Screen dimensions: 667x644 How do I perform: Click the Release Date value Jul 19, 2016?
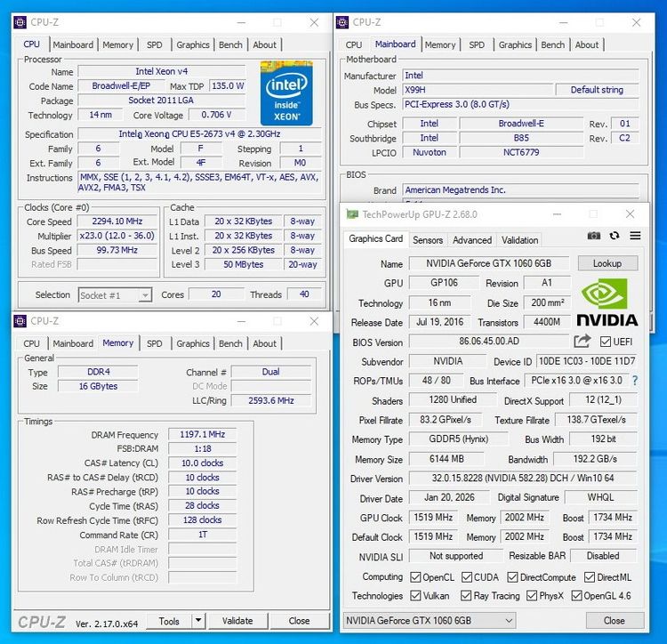[x=440, y=322]
